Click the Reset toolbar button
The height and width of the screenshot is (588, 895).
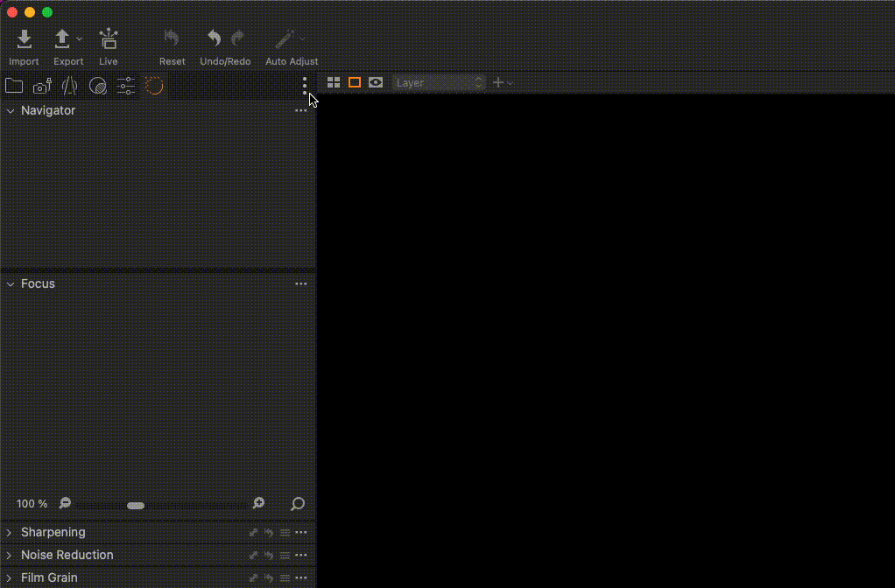(172, 39)
